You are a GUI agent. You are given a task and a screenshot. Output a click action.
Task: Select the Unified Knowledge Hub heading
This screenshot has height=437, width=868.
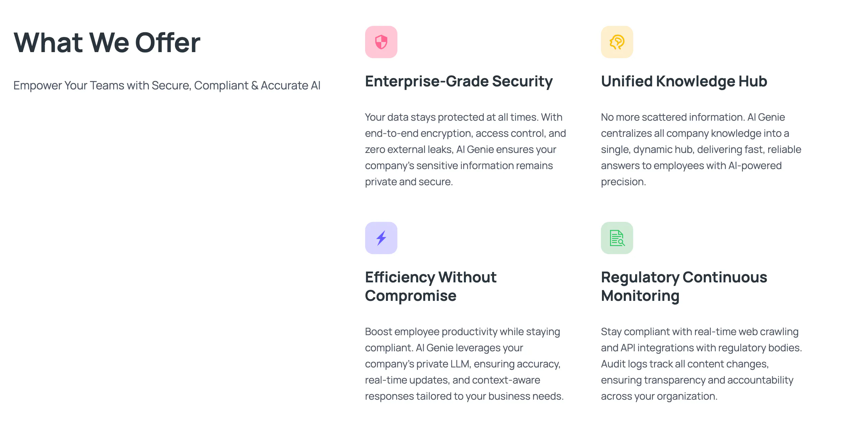click(x=684, y=81)
